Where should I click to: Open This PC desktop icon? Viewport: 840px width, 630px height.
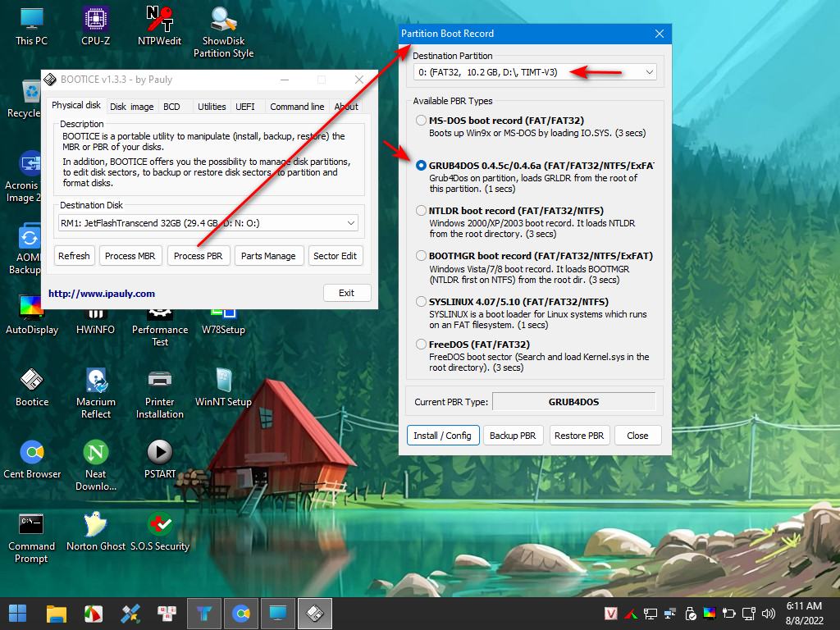pos(32,27)
